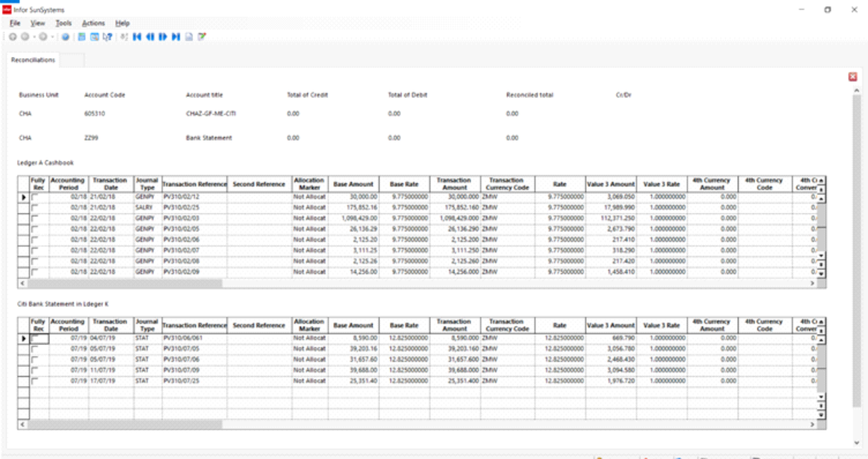The width and height of the screenshot is (868, 459).
Task: Click the cashbook grid horizontal scrollbar thumb
Action: pos(125,283)
